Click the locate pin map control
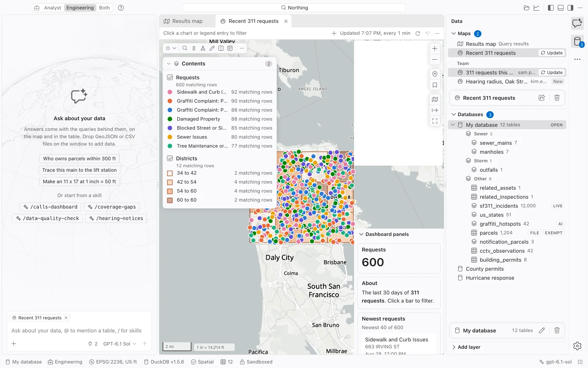Image resolution: width=588 pixels, height=368 pixels. [x=435, y=74]
